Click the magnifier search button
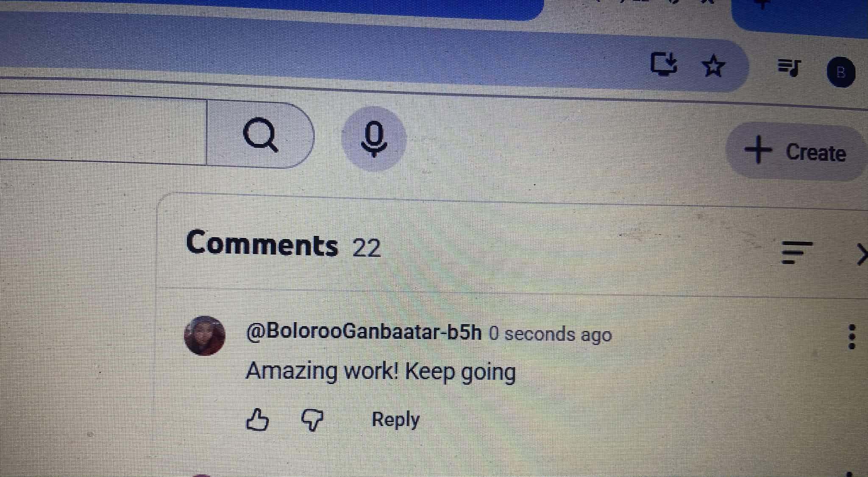868x477 pixels. point(260,135)
